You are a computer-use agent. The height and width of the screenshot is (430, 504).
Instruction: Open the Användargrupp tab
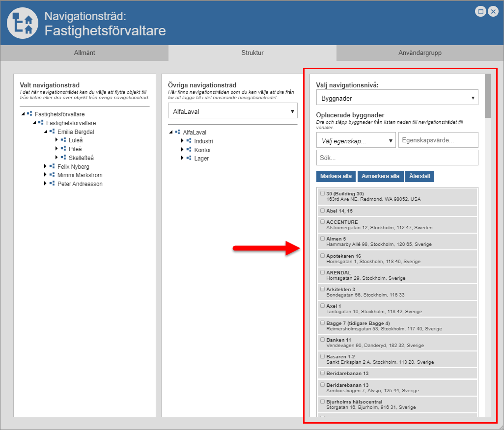420,53
